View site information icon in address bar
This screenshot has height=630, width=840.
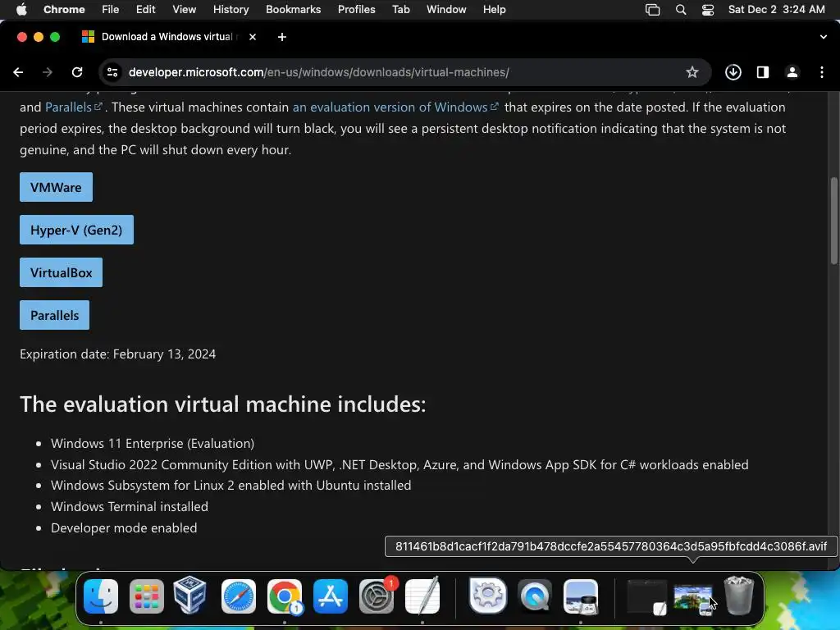click(x=112, y=72)
